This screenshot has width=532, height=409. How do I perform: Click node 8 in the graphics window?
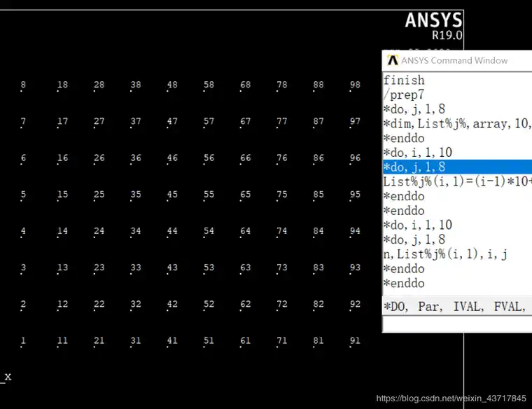[x=22, y=85]
